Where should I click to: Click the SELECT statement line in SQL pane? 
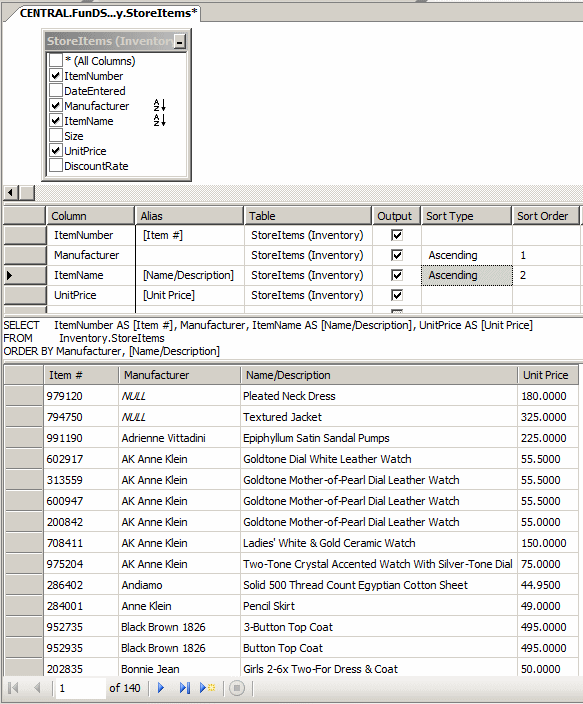coord(268,325)
